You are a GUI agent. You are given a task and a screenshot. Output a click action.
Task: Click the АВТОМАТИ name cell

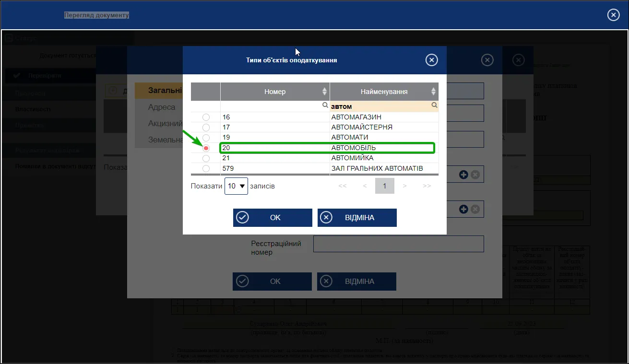coord(384,138)
